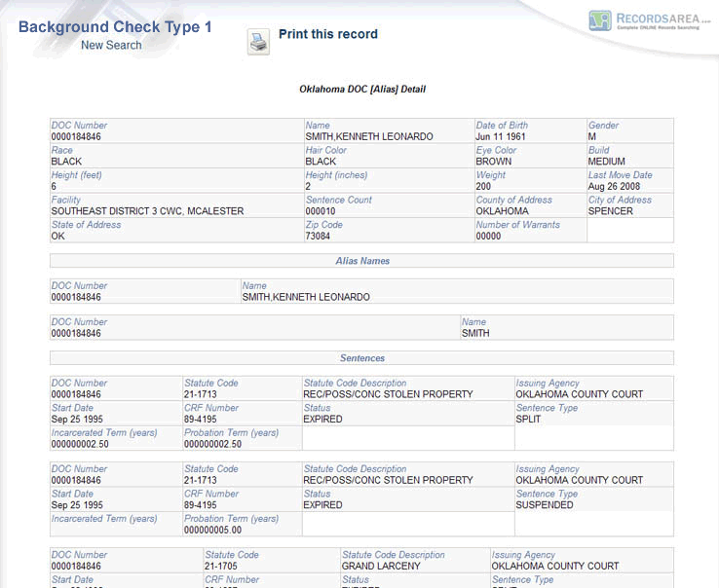Image resolution: width=719 pixels, height=588 pixels.
Task: Select the SUSPENDED sentence type
Action: tap(545, 505)
